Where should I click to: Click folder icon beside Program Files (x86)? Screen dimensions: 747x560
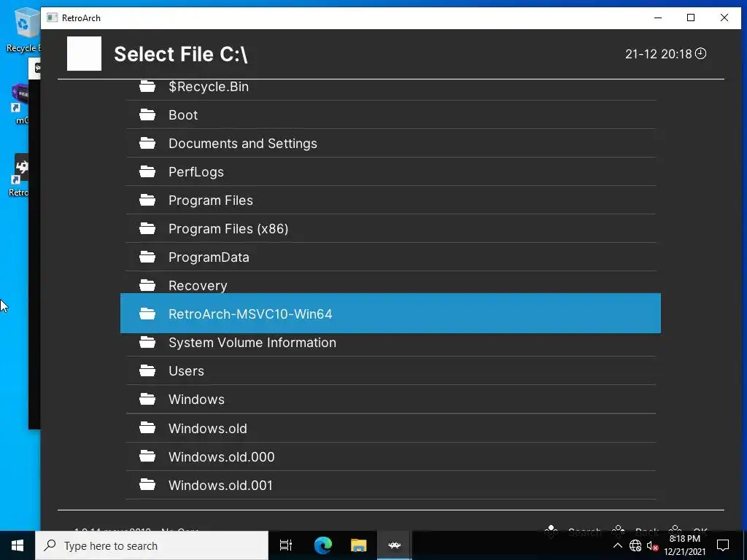tap(147, 228)
